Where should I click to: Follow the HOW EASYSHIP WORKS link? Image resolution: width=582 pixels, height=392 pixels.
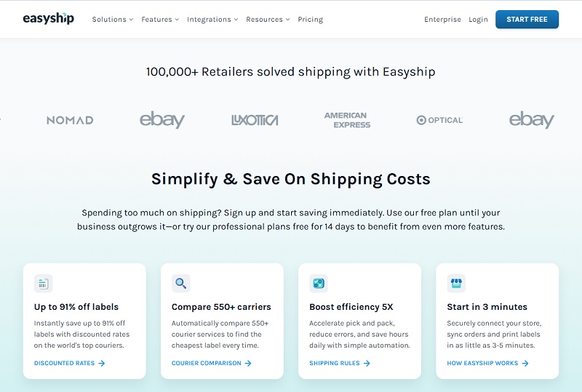coord(487,363)
